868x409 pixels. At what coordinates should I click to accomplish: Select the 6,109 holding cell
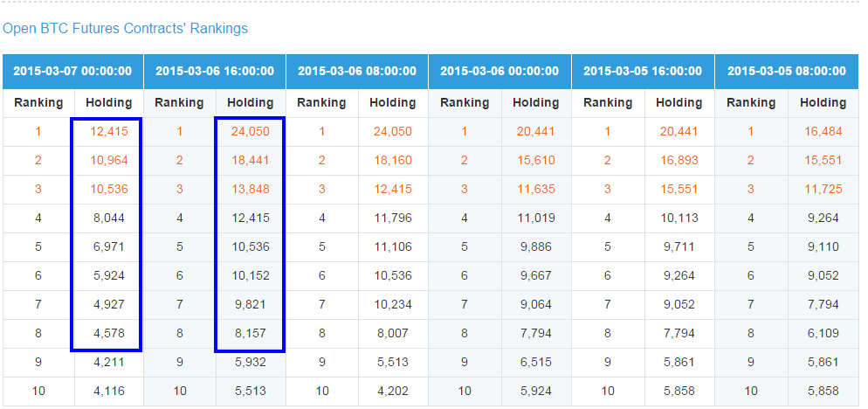point(823,333)
